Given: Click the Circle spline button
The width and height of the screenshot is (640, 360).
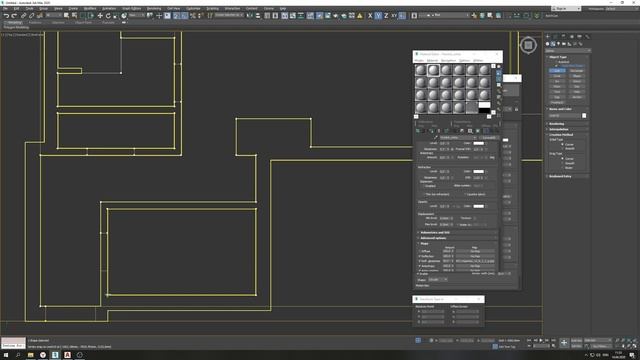Looking at the screenshot, I should (557, 76).
